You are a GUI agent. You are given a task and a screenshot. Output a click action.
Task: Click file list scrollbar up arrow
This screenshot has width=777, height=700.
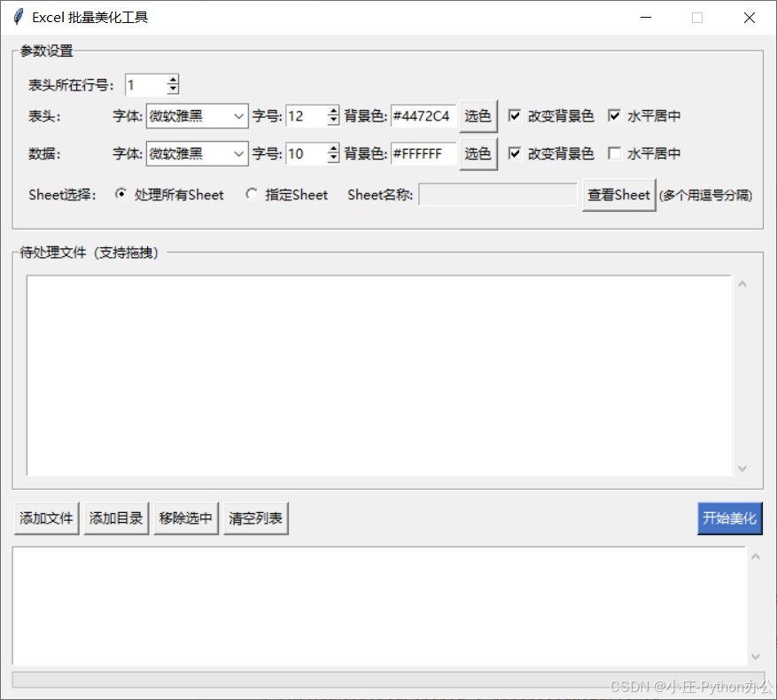coord(742,284)
